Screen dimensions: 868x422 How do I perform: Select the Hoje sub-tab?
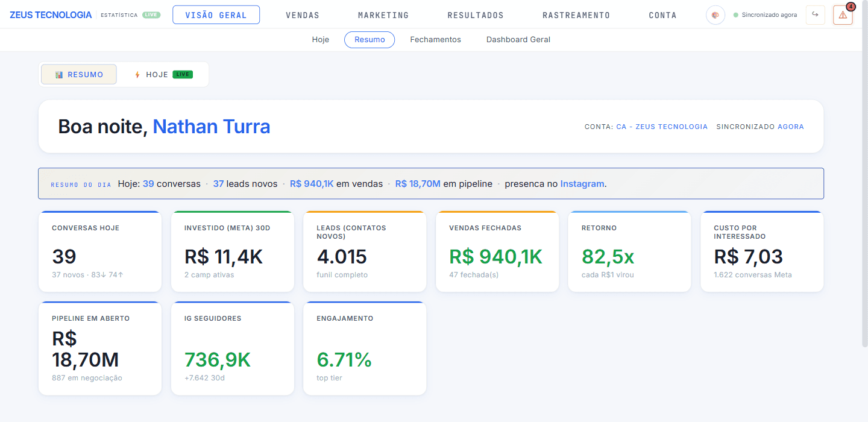pos(321,40)
